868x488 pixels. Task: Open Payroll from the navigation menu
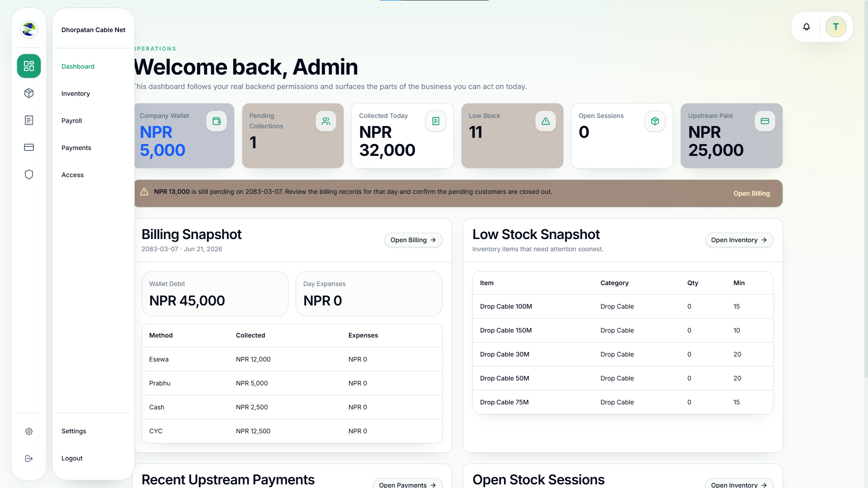tap(71, 121)
